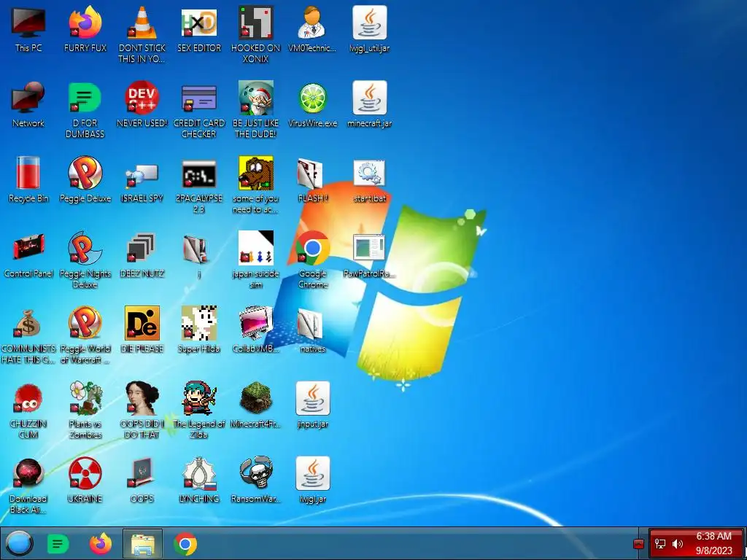Launch Firefox from the taskbar
The height and width of the screenshot is (560, 747).
[101, 544]
